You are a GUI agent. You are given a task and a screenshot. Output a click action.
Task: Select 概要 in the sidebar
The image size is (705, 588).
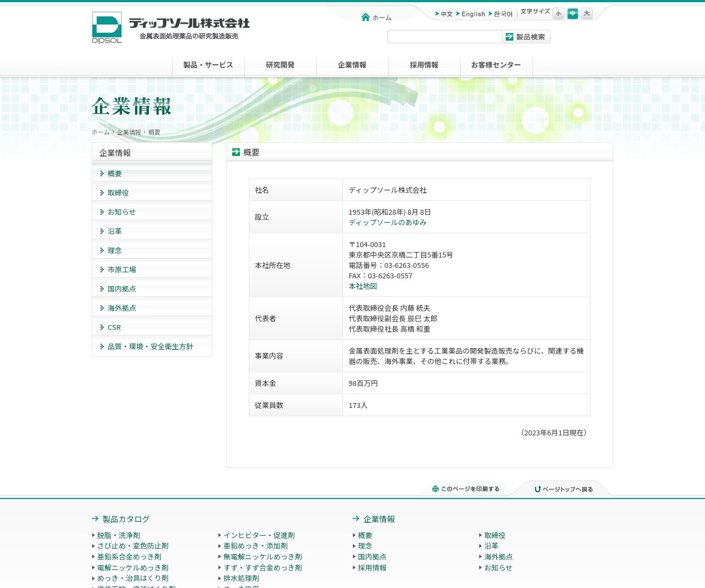152,173
